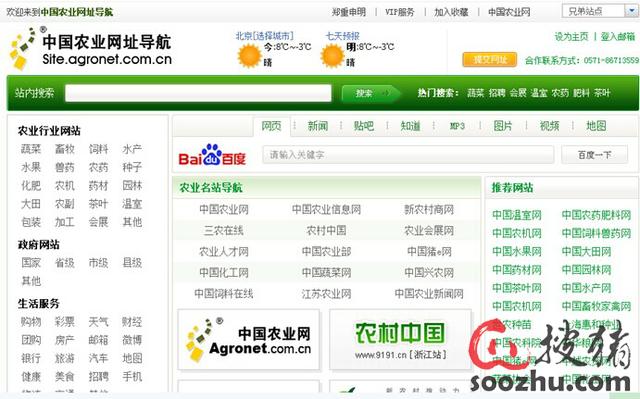Open the VIP服务 link

pyautogui.click(x=400, y=12)
